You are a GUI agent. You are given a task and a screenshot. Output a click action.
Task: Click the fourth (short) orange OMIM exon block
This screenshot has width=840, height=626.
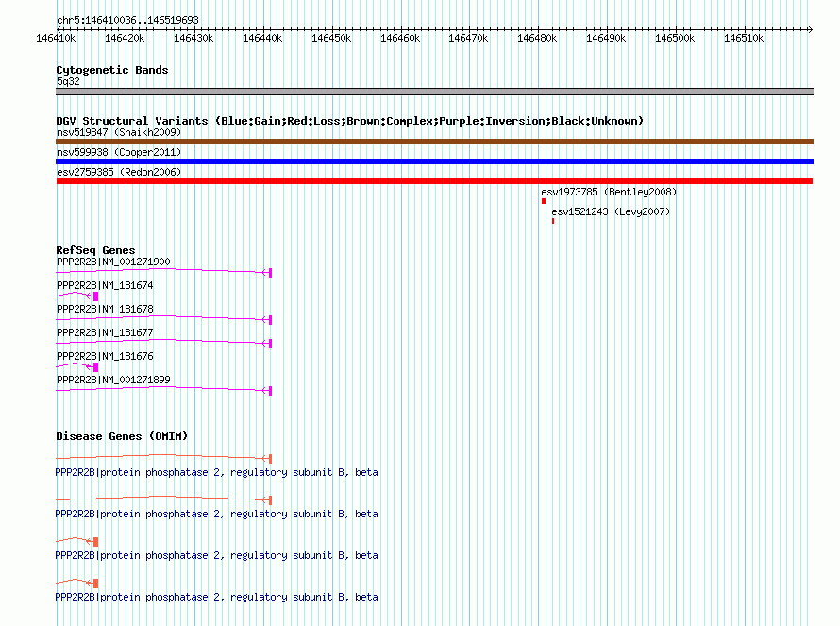95,584
